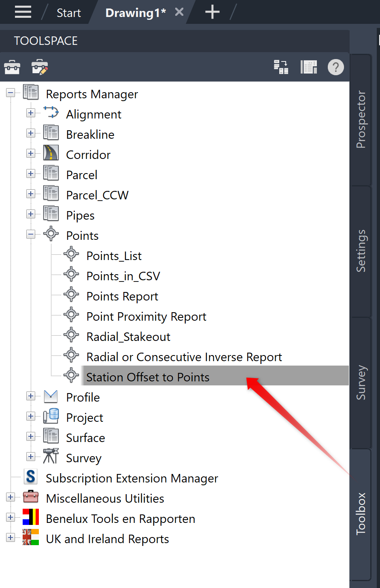Click the Help question mark icon
This screenshot has width=380, height=588.
tap(336, 67)
